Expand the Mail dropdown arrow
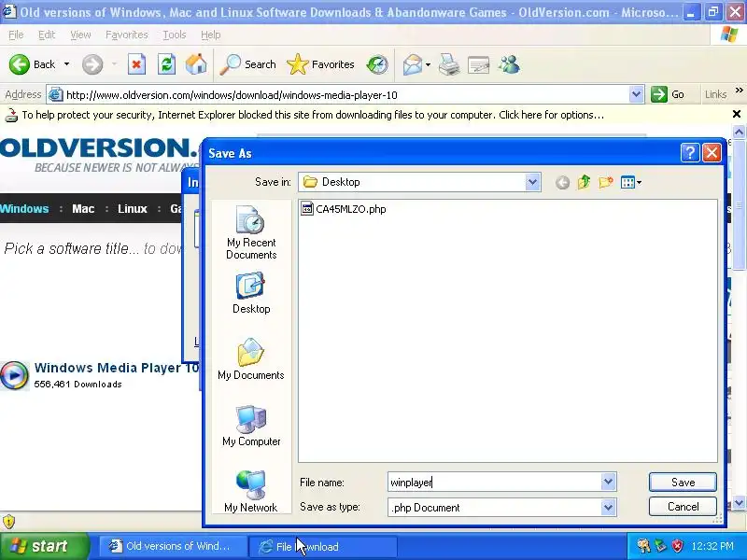This screenshot has height=560, width=747. click(428, 64)
